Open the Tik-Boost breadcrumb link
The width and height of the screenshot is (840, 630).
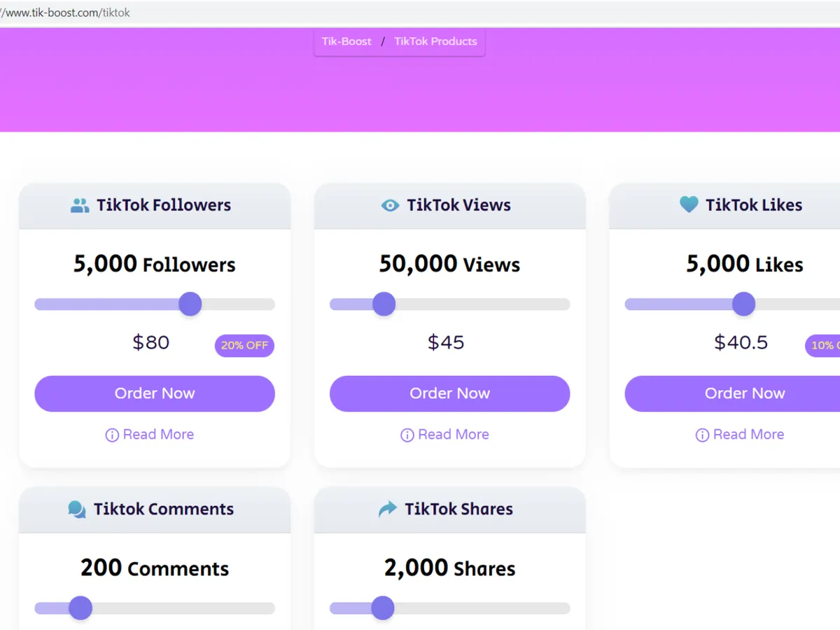click(346, 41)
